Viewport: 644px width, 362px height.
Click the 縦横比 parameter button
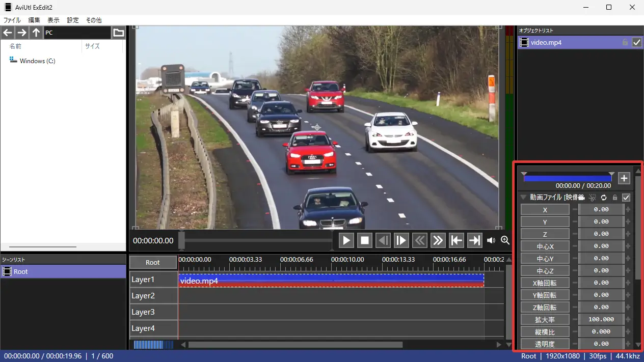tap(545, 331)
